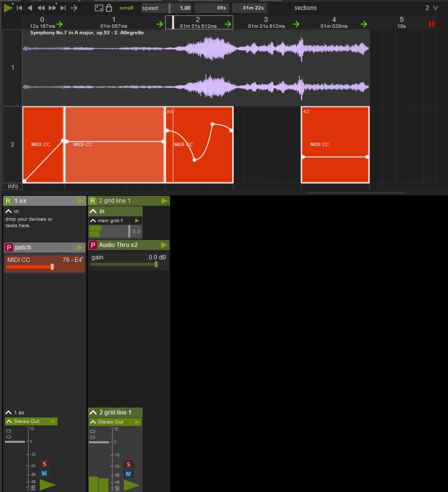Jump to the start with rewind-to-beginning icon
This screenshot has width=448, height=492.
pos(19,8)
